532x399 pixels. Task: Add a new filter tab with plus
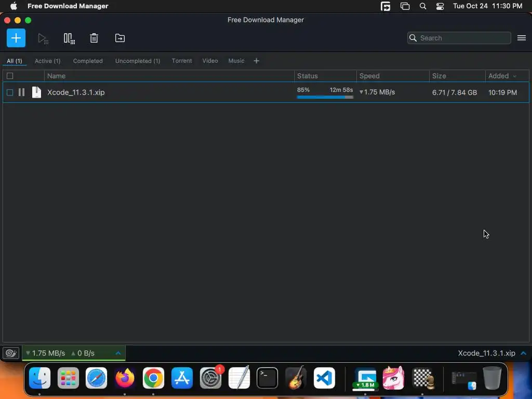click(x=257, y=61)
